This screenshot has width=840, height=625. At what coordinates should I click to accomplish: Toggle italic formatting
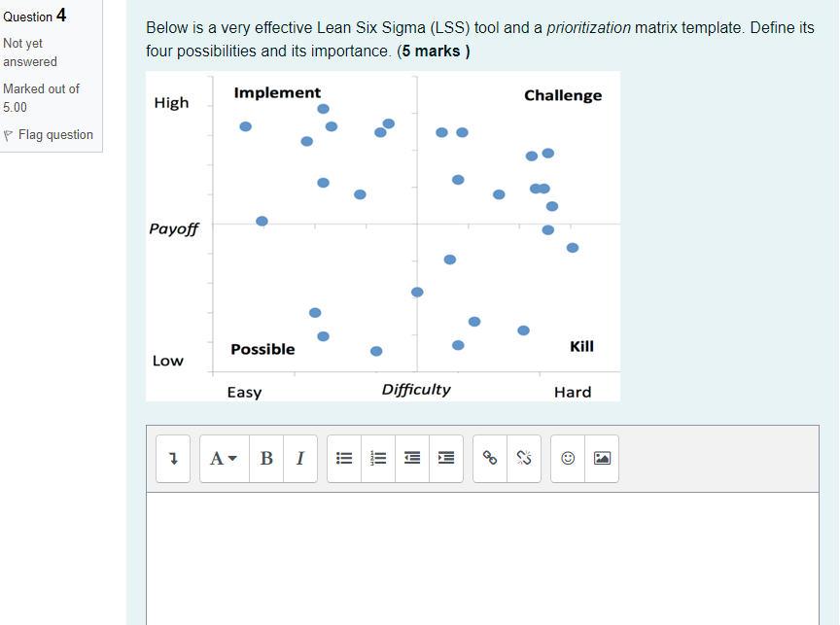[300, 458]
